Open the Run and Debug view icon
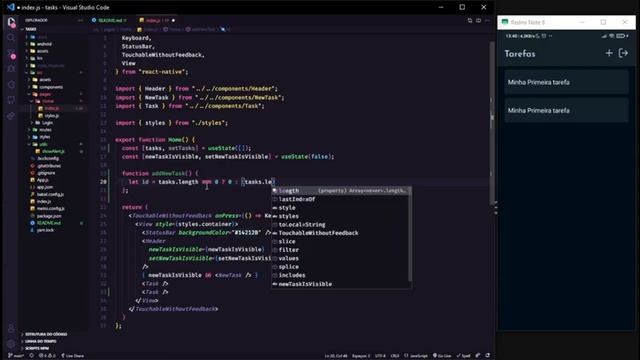 coord(11,69)
